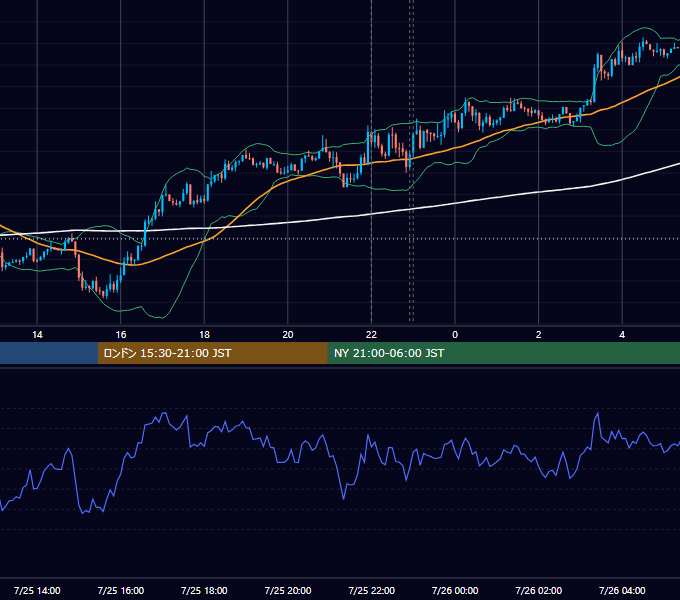
Task: Click the blue session bar before ロンドン
Action: pyautogui.click(x=49, y=353)
